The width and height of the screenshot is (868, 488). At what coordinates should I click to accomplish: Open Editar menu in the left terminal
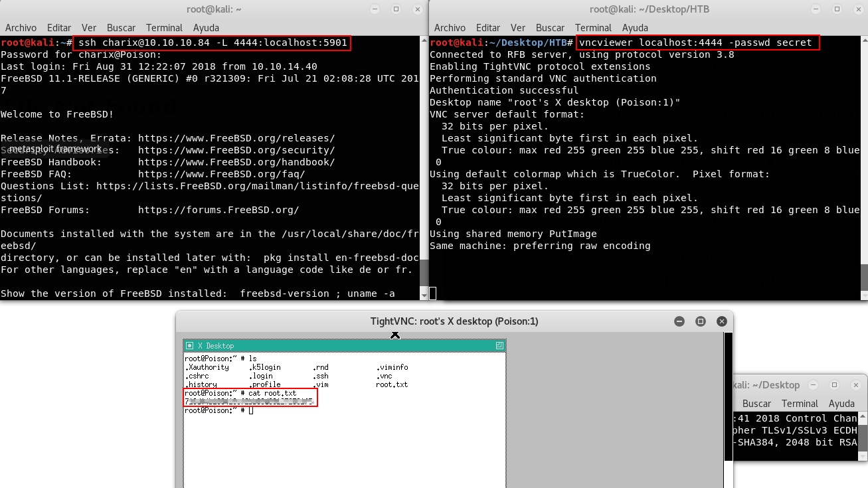pos(59,28)
